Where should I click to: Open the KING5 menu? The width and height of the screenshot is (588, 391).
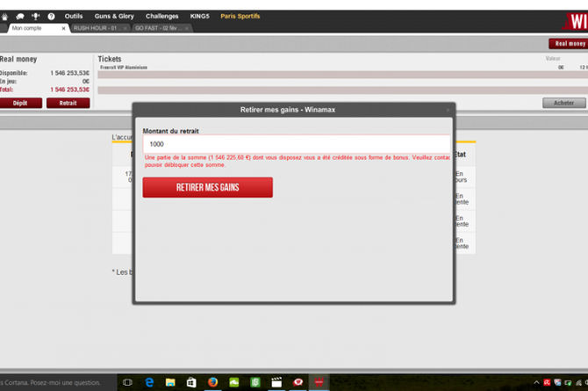coord(199,16)
